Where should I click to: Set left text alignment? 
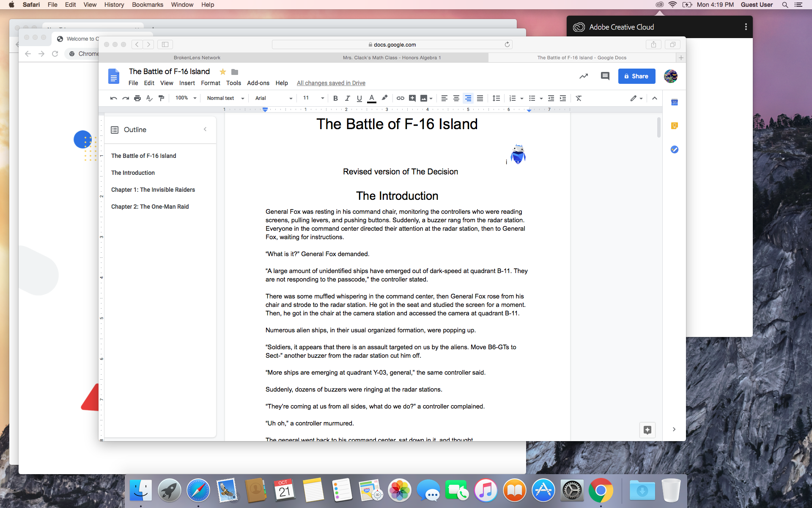click(444, 98)
